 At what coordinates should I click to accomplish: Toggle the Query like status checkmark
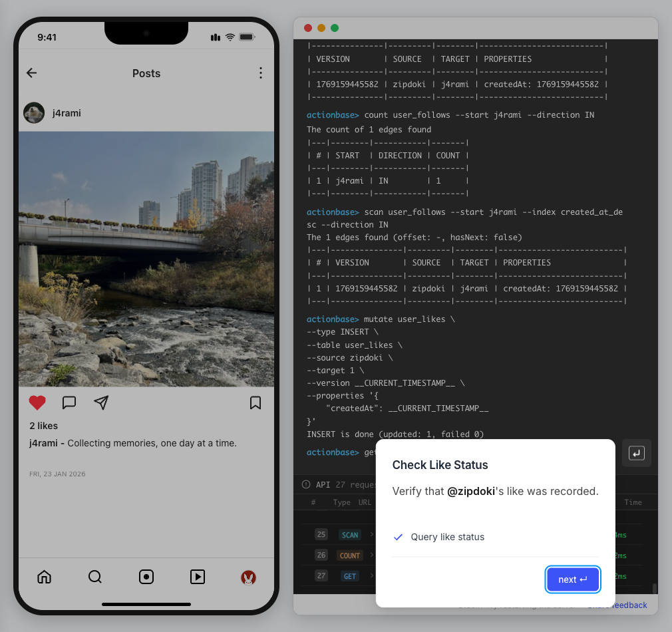(x=399, y=537)
